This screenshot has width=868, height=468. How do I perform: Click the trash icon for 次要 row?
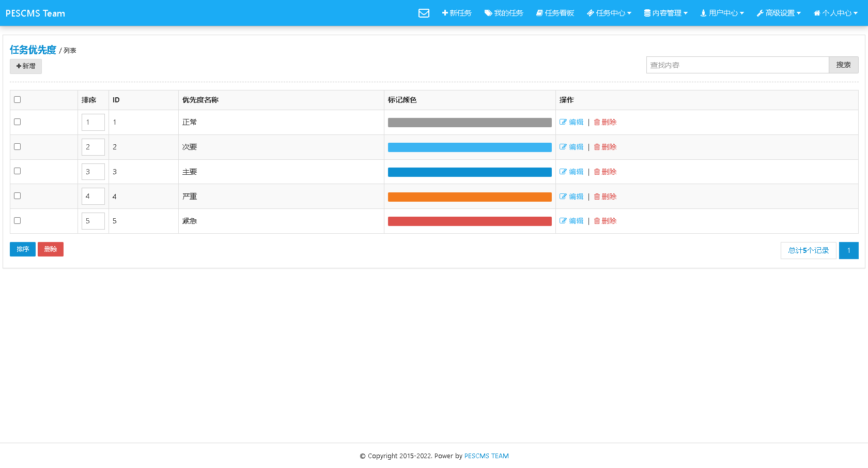coord(597,147)
